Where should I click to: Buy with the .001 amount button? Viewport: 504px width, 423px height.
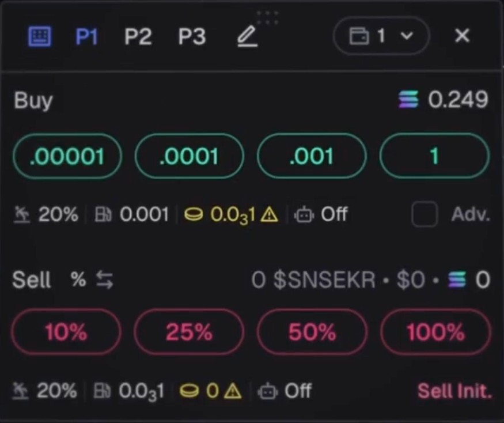click(312, 156)
